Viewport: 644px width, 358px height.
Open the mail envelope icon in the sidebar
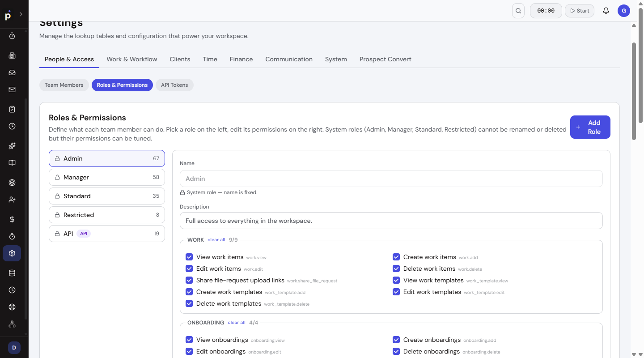(12, 89)
